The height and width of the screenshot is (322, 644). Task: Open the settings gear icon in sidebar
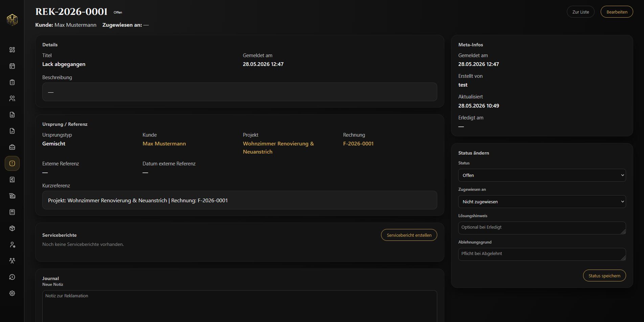coord(12,293)
